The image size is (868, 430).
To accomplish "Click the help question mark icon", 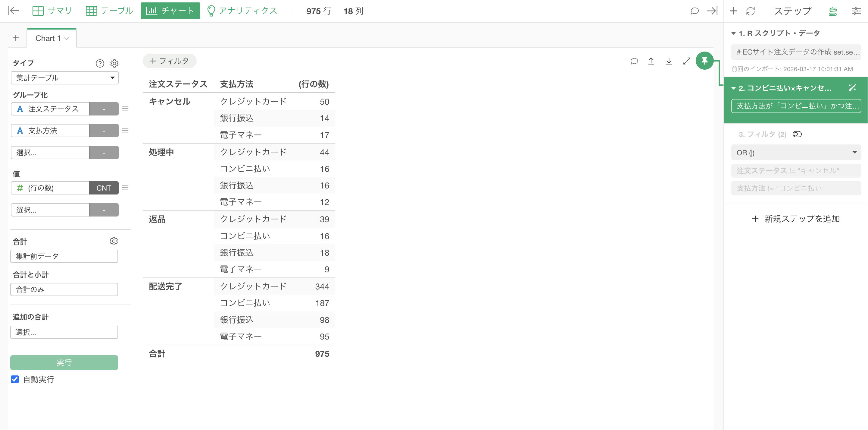I will point(100,63).
